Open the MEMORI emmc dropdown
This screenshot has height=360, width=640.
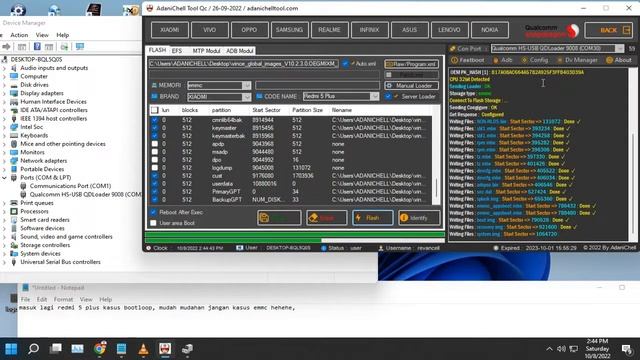point(247,85)
